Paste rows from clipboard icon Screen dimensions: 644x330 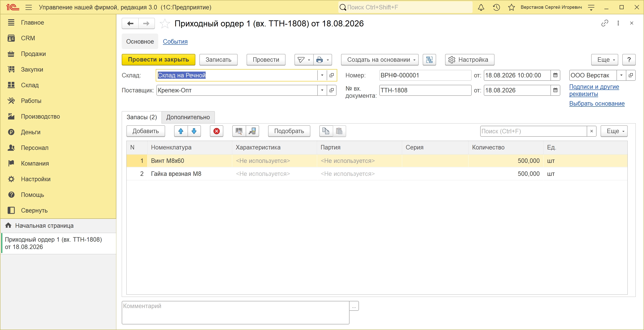(339, 131)
